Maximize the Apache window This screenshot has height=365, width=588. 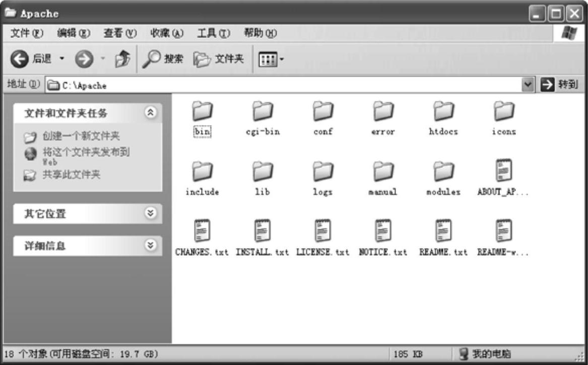tap(556, 14)
